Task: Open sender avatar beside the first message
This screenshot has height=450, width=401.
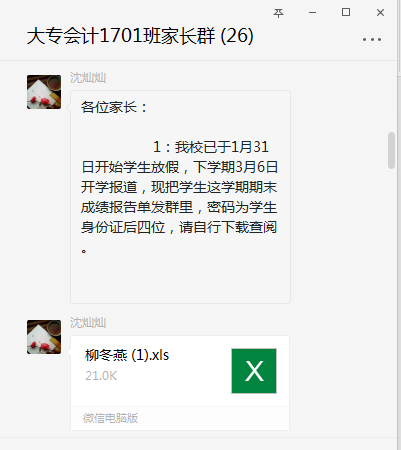Action: (44, 92)
